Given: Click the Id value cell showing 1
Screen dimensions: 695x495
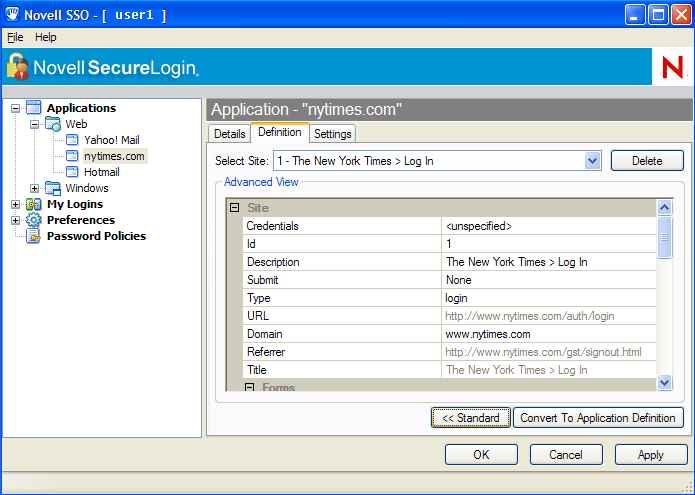Looking at the screenshot, I should coord(549,244).
